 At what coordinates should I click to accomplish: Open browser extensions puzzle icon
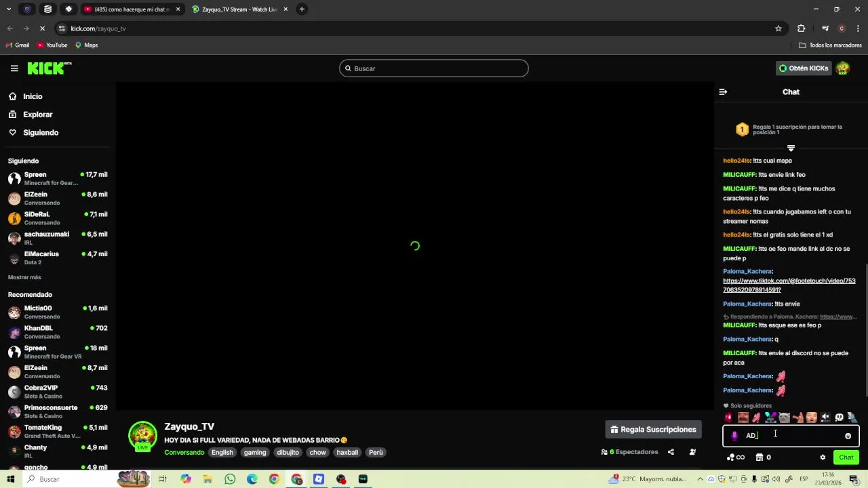802,28
